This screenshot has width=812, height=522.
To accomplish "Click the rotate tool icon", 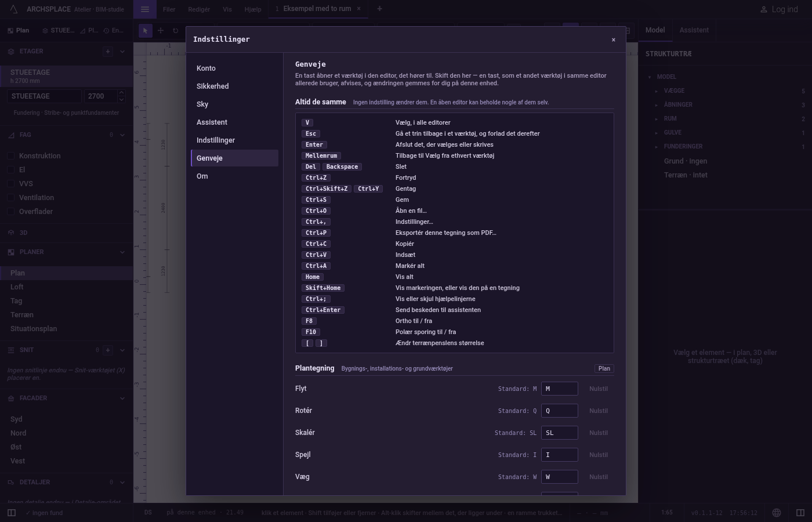I will [175, 31].
